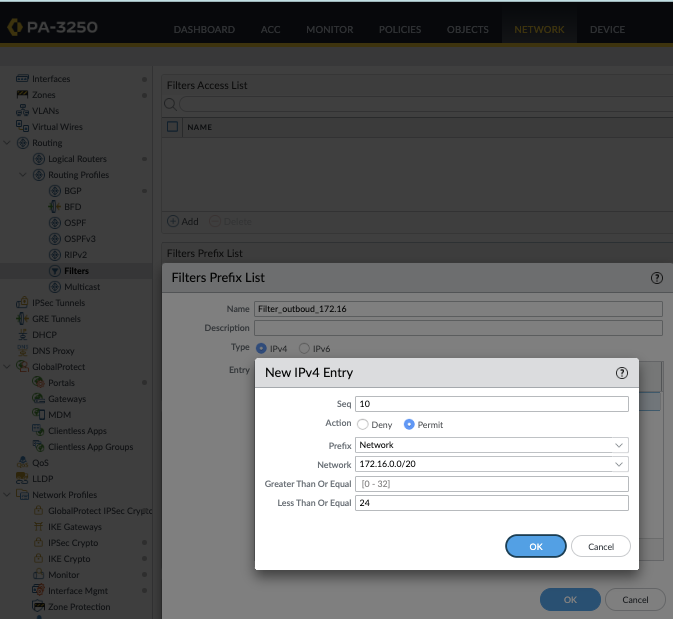The image size is (673, 619).
Task: Click the Filters funnel icon
Action: tap(55, 271)
